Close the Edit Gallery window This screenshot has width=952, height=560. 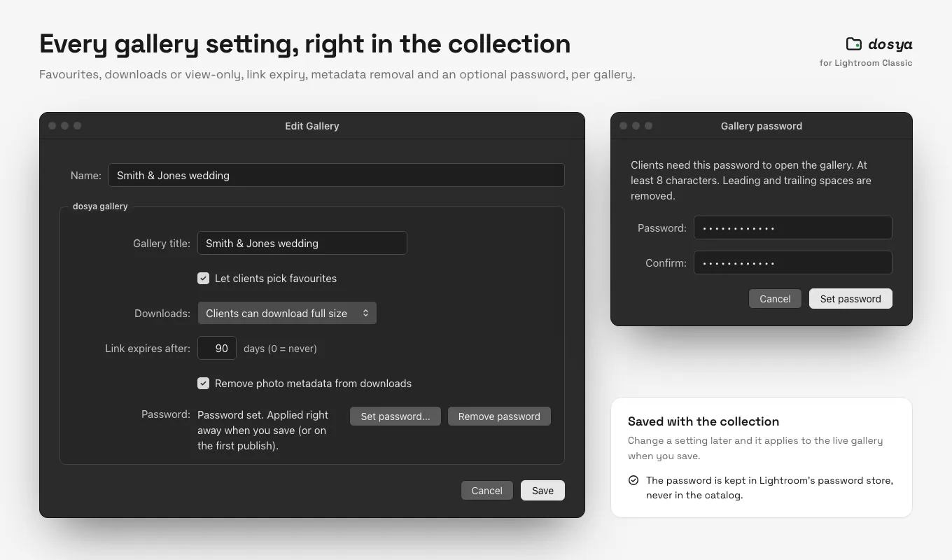(52, 126)
